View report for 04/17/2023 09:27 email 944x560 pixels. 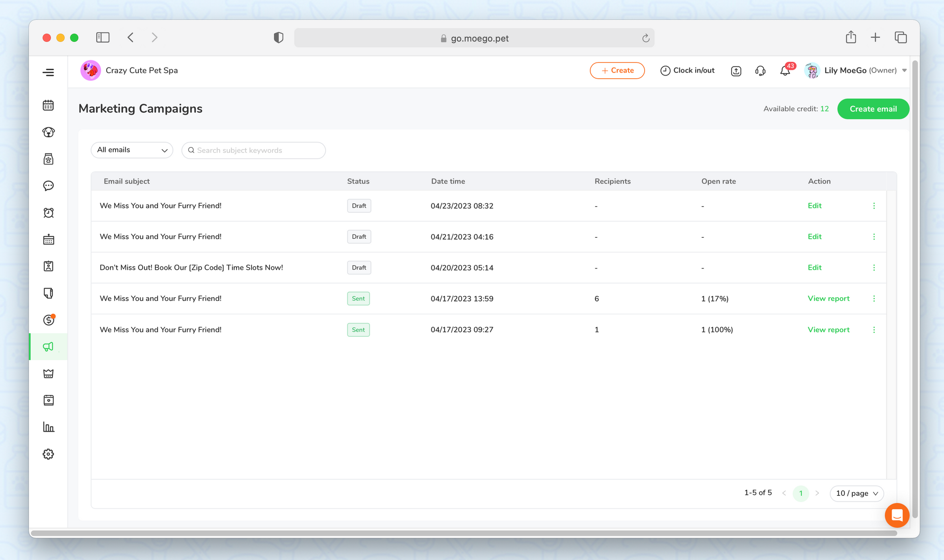point(828,330)
